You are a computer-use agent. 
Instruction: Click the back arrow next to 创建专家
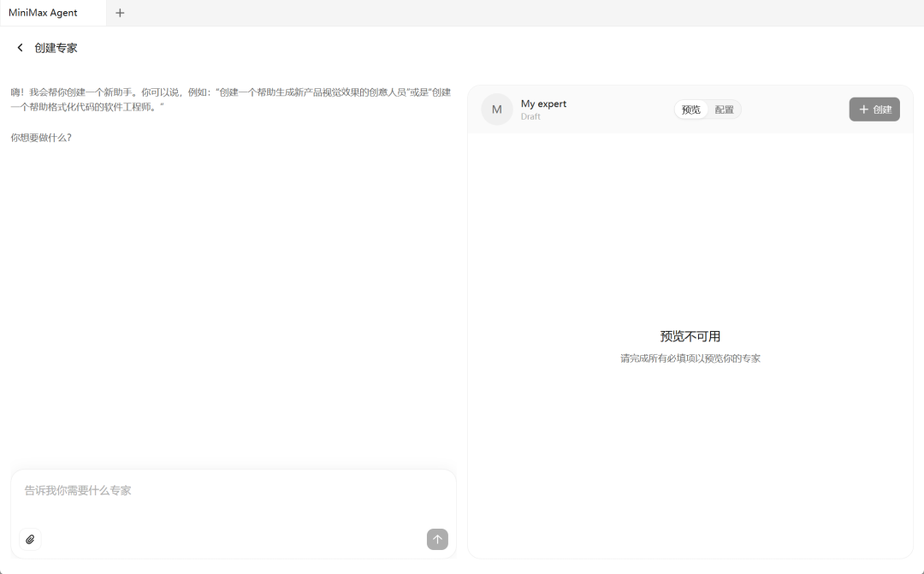tap(20, 47)
